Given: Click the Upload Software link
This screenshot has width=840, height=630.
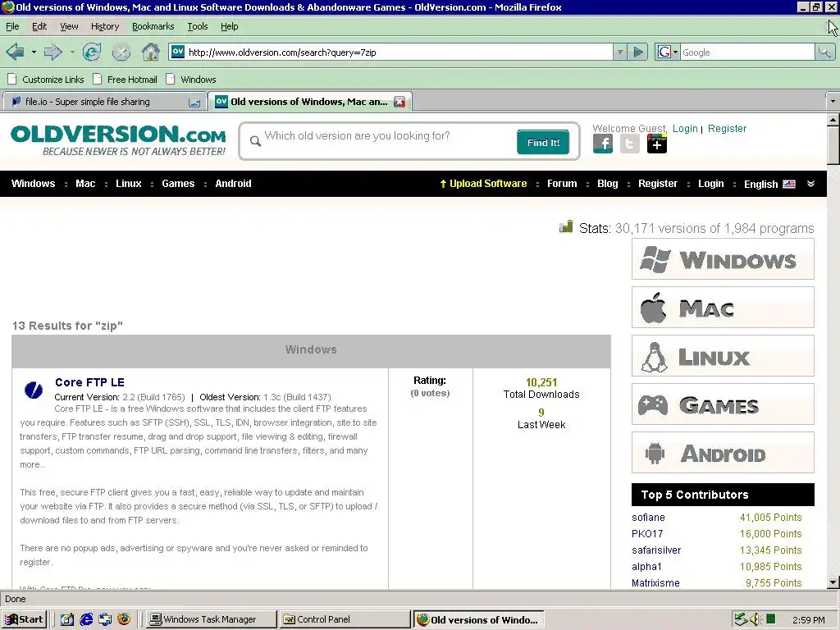Looking at the screenshot, I should (x=482, y=183).
